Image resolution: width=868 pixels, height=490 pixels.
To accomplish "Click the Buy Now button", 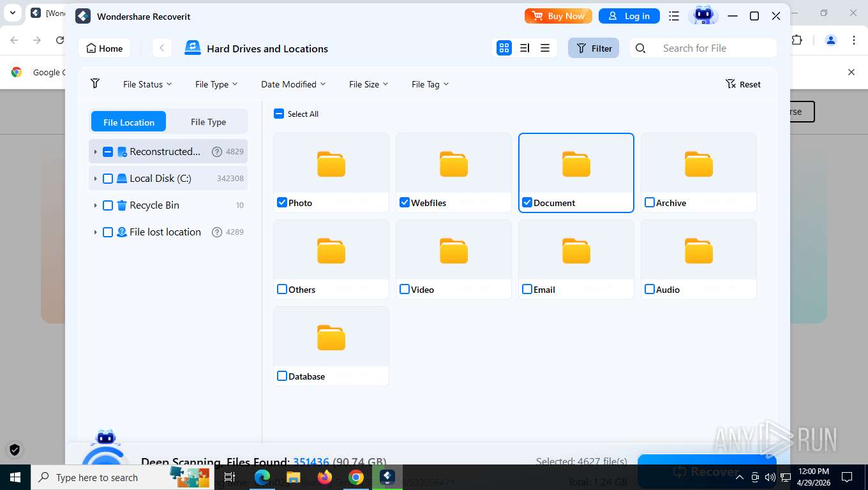I will (558, 16).
